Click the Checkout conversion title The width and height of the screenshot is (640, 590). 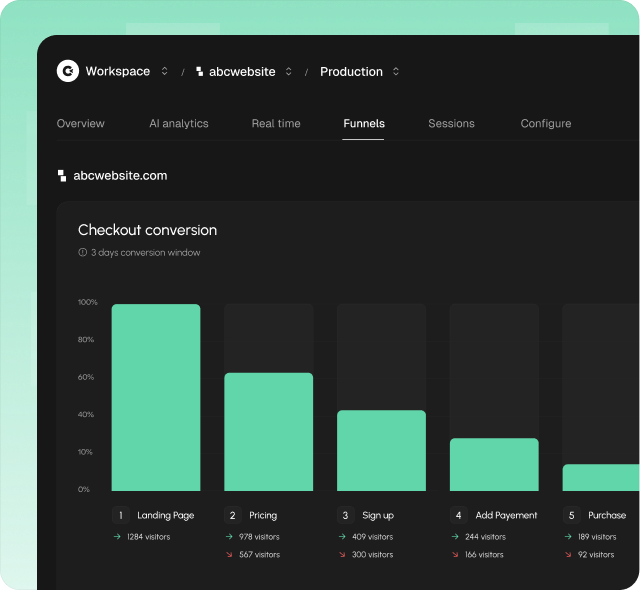click(x=147, y=230)
